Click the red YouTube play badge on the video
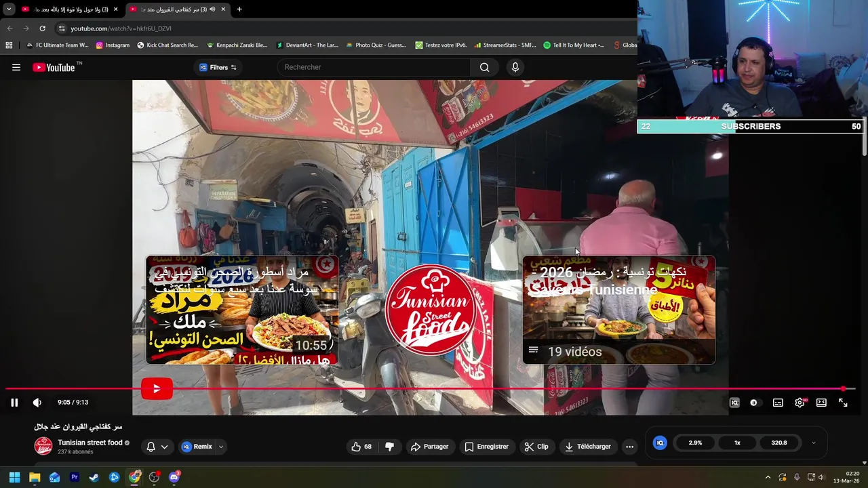The height and width of the screenshot is (488, 868). coord(157,388)
